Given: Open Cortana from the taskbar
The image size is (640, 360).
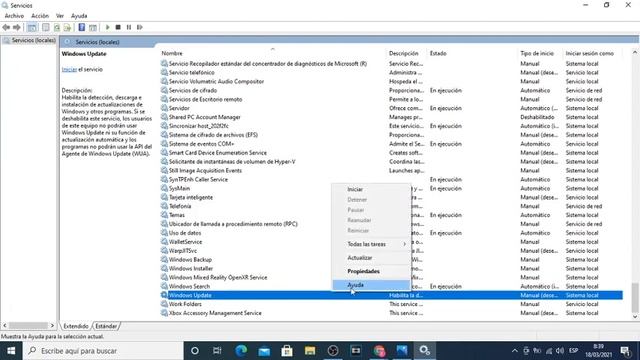Looking at the screenshot, I should click(195, 351).
